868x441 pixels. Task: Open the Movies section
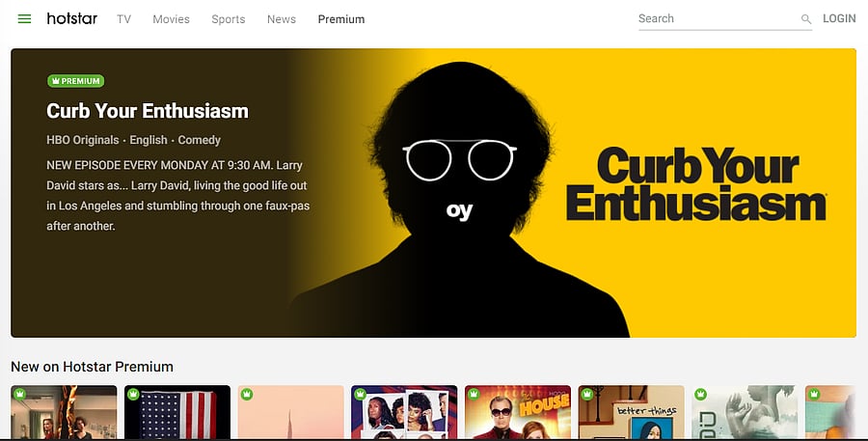(171, 19)
